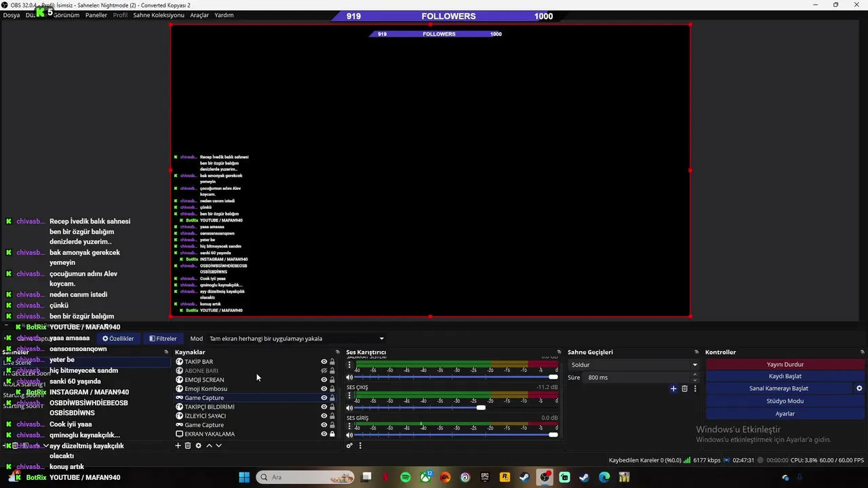Toggle visibility of EKRAN YAKALAMA source

[x=324, y=434]
